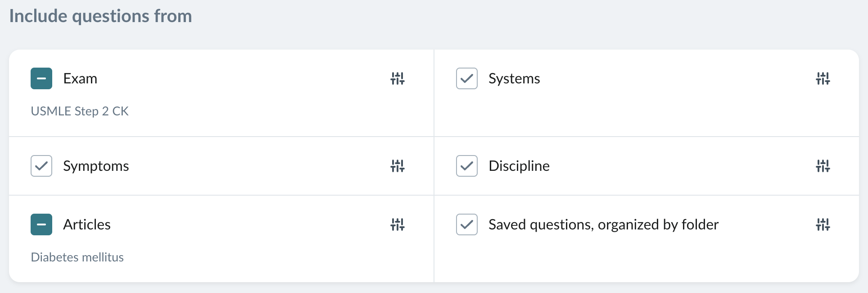The image size is (868, 293).
Task: Click the Articles label text
Action: pyautogui.click(x=87, y=224)
